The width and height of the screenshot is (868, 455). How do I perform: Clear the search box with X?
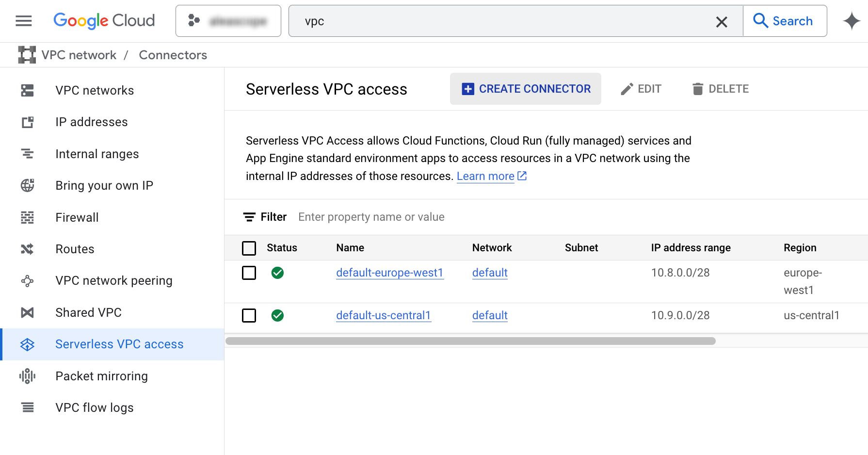pos(722,21)
